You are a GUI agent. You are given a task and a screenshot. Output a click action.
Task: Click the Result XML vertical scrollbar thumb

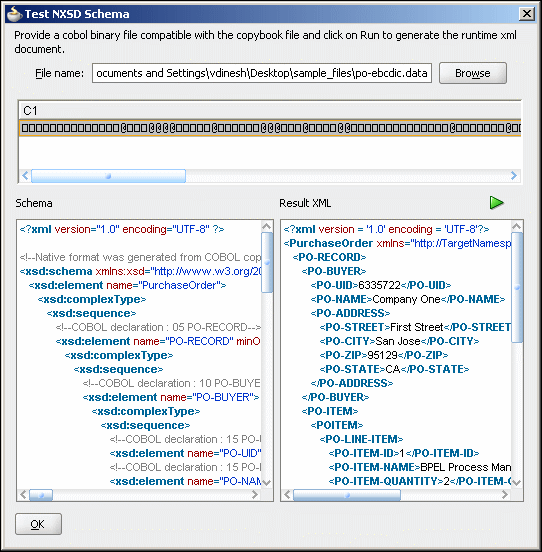[x=517, y=287]
